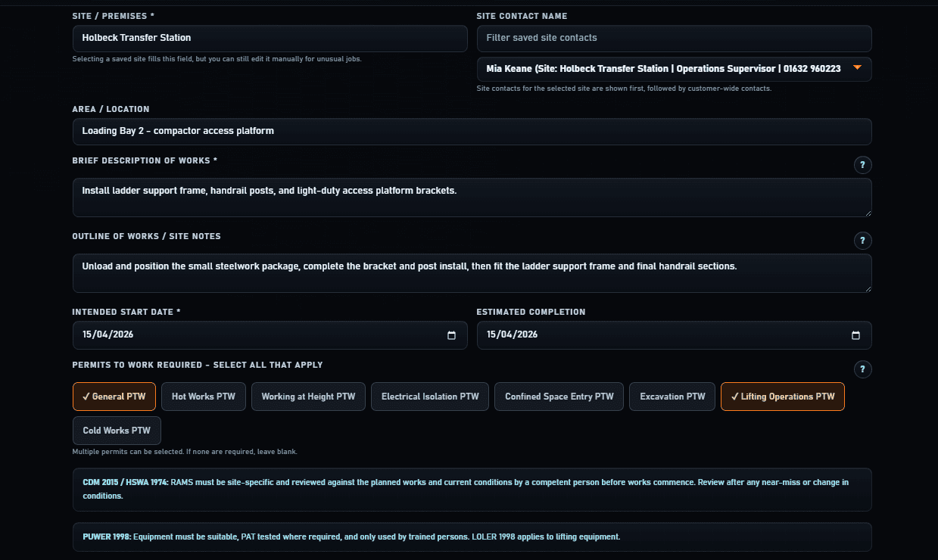
Task: Toggle the Electrical Isolation PTW permit
Action: tap(430, 397)
